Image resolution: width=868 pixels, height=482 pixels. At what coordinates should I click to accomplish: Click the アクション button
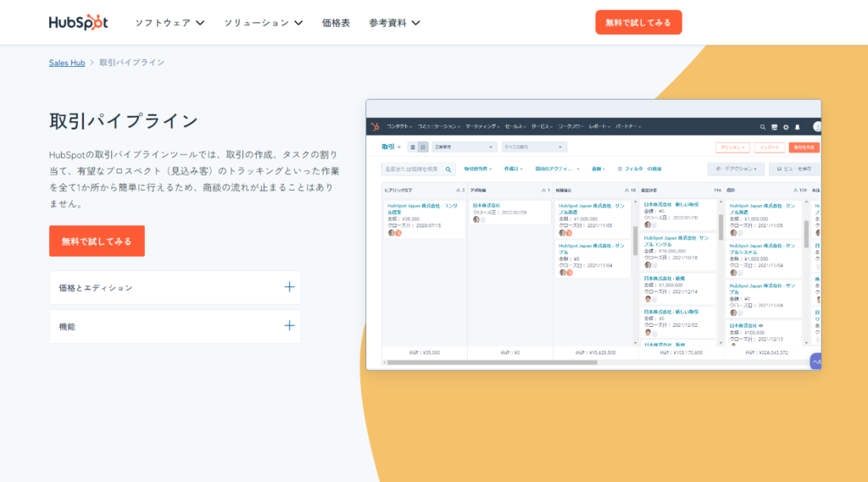click(732, 147)
